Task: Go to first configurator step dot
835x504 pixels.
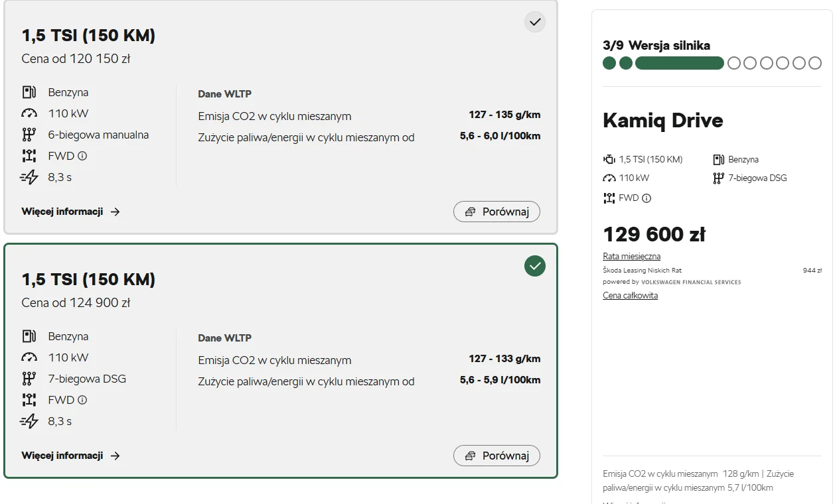Action: point(609,63)
